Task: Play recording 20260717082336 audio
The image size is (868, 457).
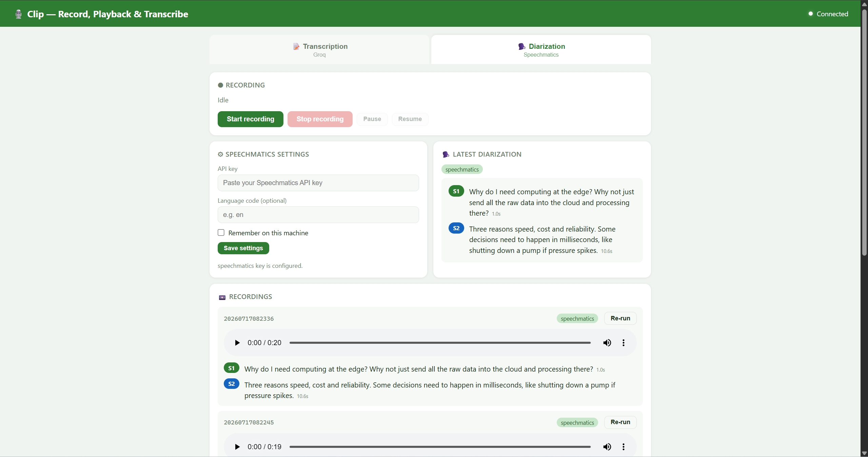Action: [x=237, y=343]
